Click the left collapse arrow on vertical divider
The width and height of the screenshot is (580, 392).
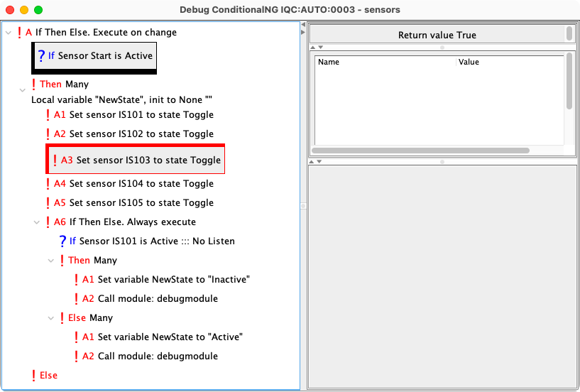click(304, 25)
